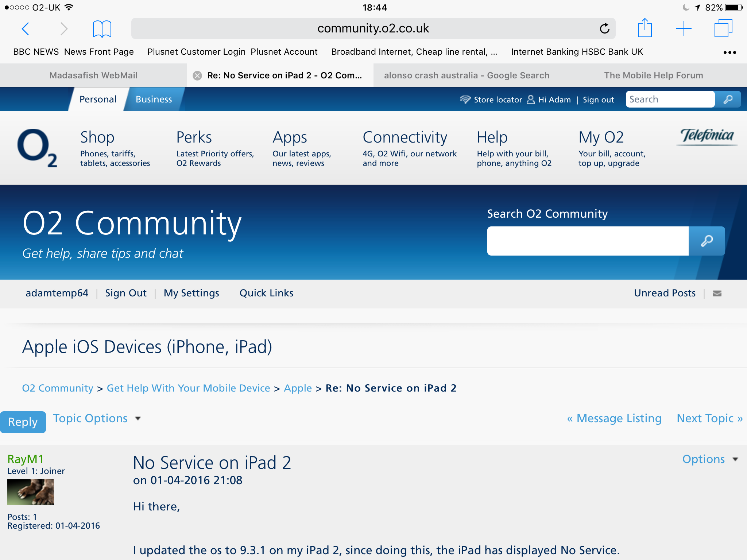Reload the page with the refresh icon

point(604,28)
